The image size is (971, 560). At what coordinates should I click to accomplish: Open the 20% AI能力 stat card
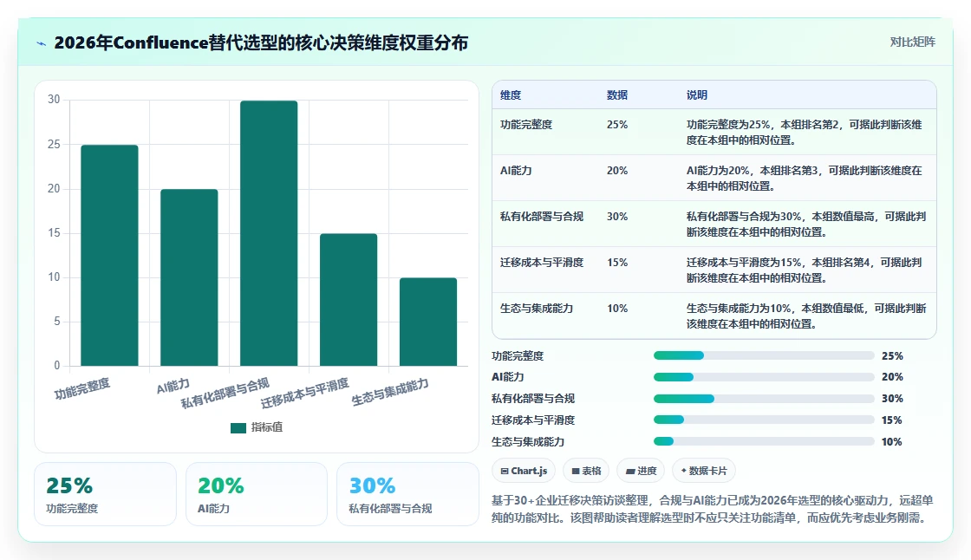[x=257, y=494]
